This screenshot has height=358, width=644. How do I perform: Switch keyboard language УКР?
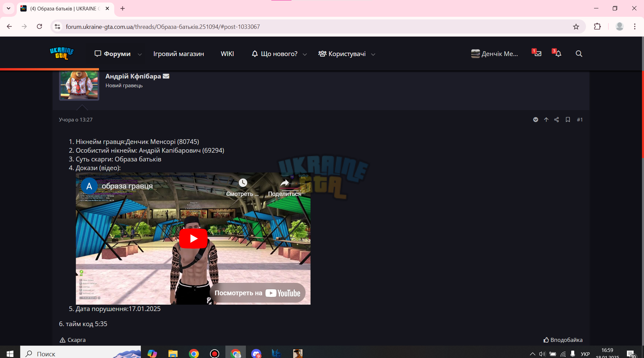click(x=585, y=354)
